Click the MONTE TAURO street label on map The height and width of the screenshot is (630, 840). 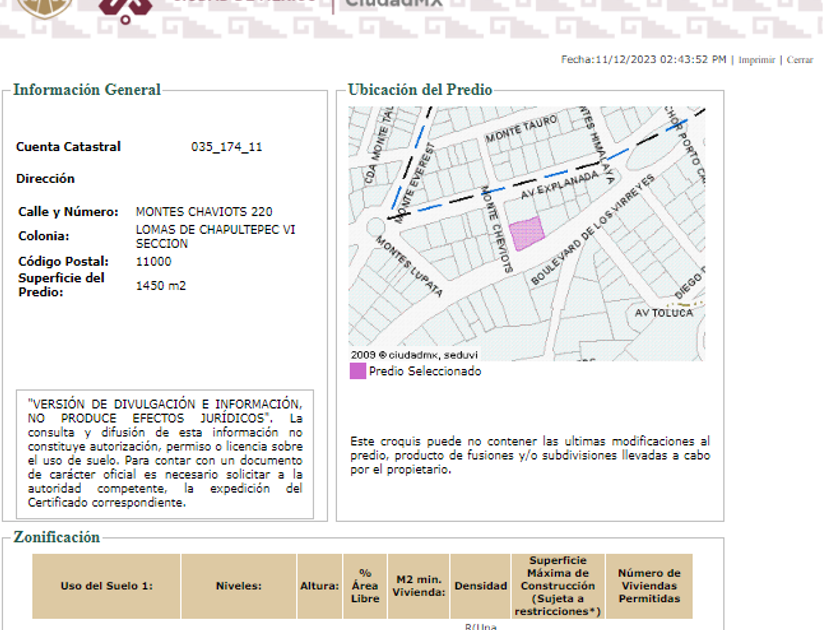tap(521, 129)
